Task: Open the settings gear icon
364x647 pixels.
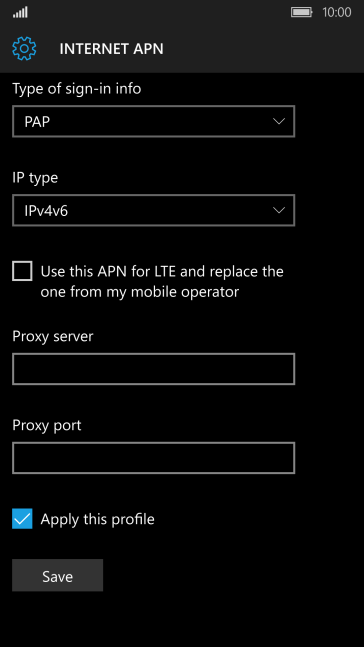Action: pos(24,49)
